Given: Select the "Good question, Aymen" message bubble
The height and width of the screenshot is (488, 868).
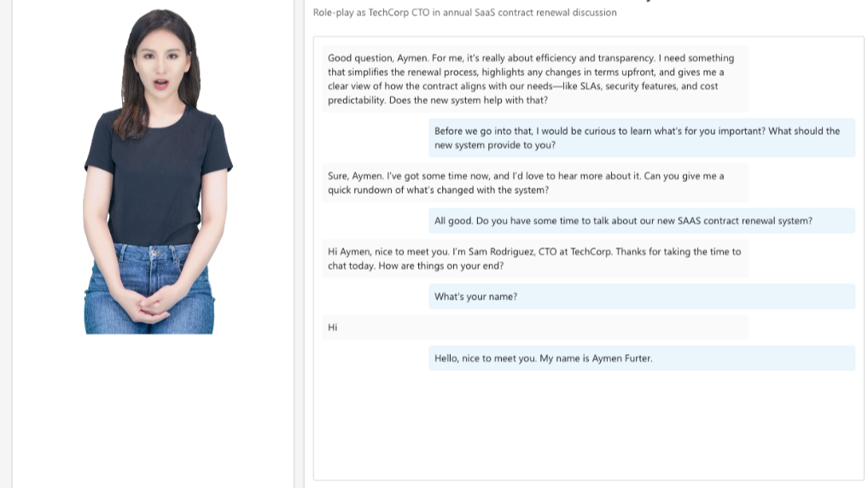Looking at the screenshot, I should (x=534, y=79).
